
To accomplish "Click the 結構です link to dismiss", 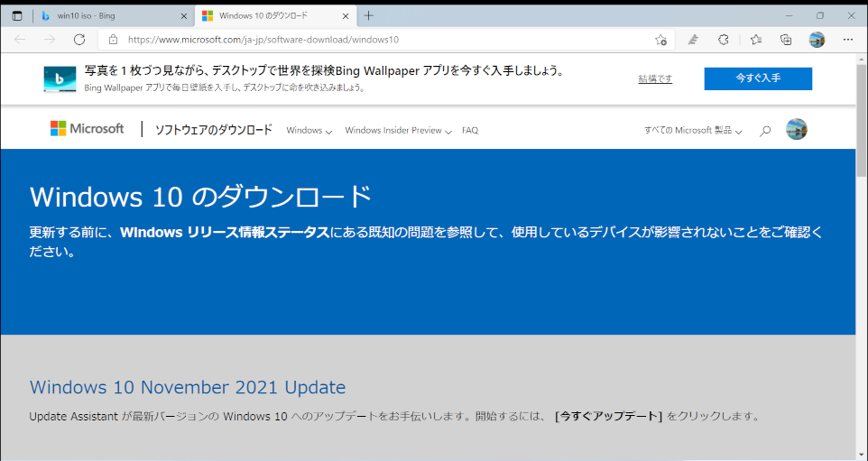I will click(655, 79).
